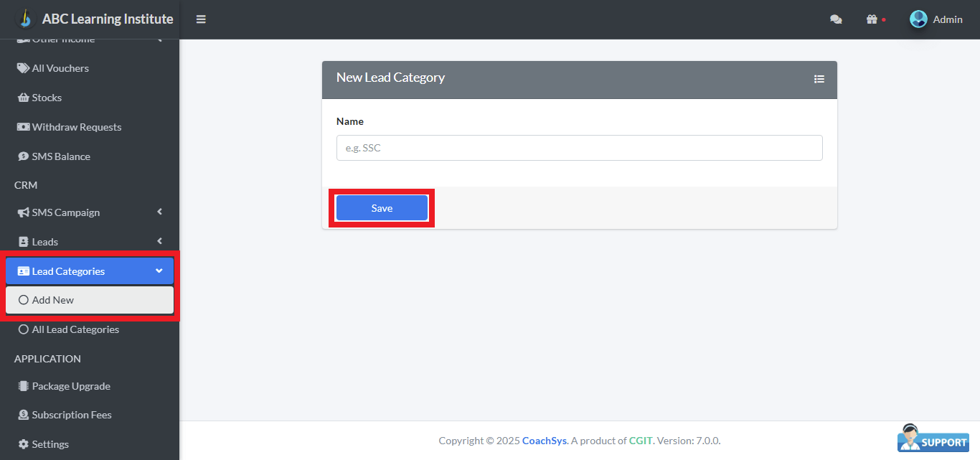
Task: Select the Stocks sidebar icon
Action: coord(22,98)
